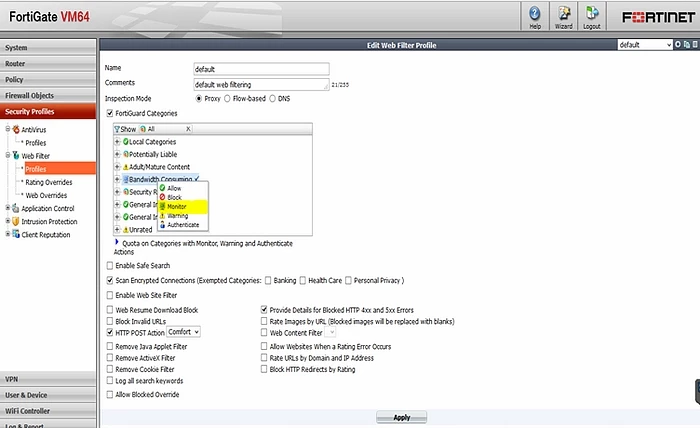
Task: Expand the Adult/Mature Content node
Action: tap(117, 166)
